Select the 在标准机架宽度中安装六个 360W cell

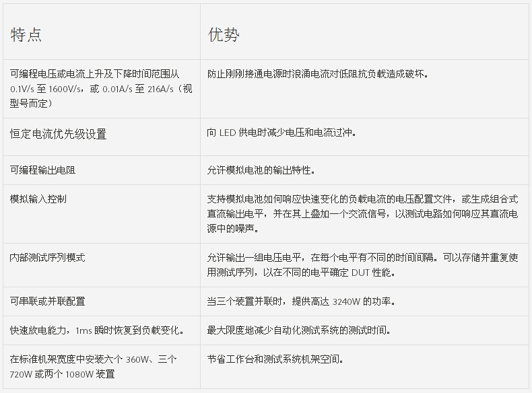click(x=93, y=367)
